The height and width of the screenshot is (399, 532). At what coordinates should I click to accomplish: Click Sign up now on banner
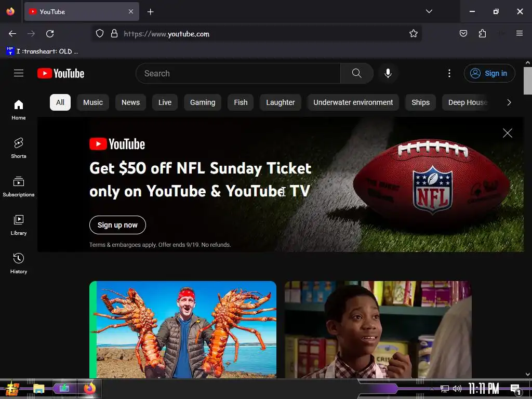tap(117, 225)
